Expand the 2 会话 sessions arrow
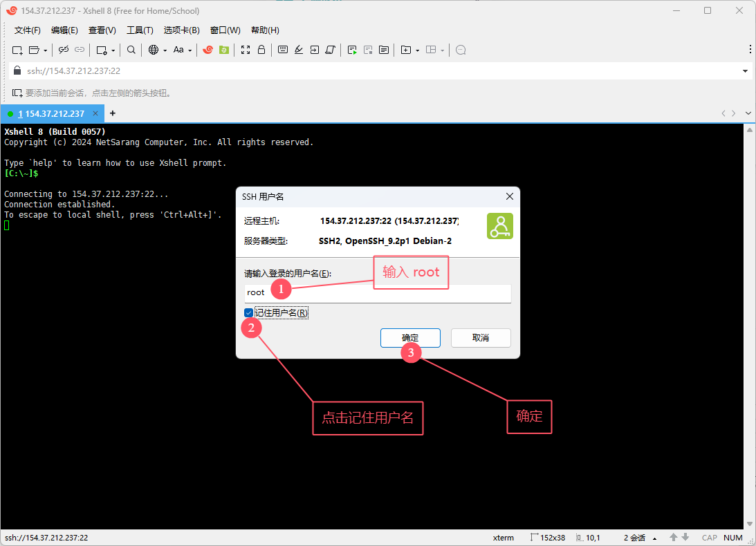The image size is (756, 546). (655, 538)
